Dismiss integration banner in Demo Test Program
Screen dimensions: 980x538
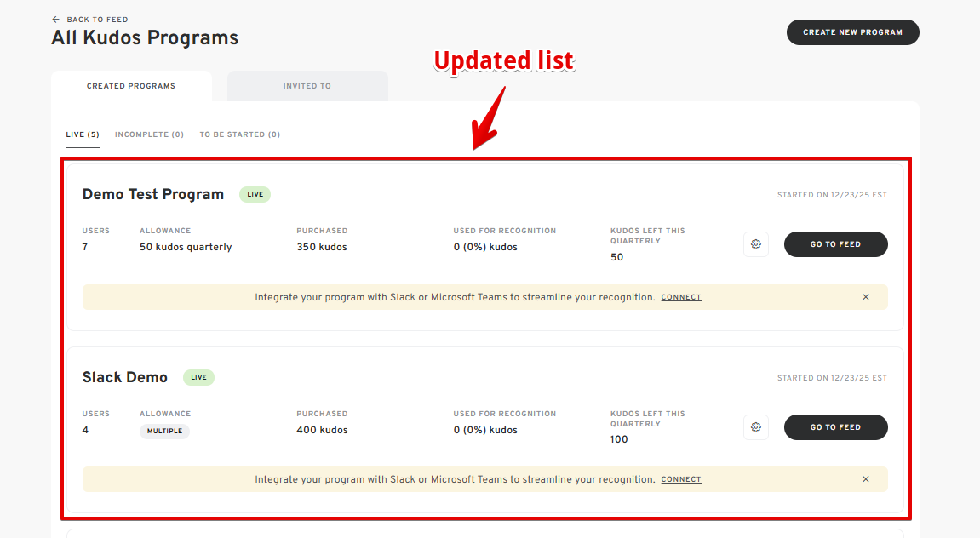(865, 297)
